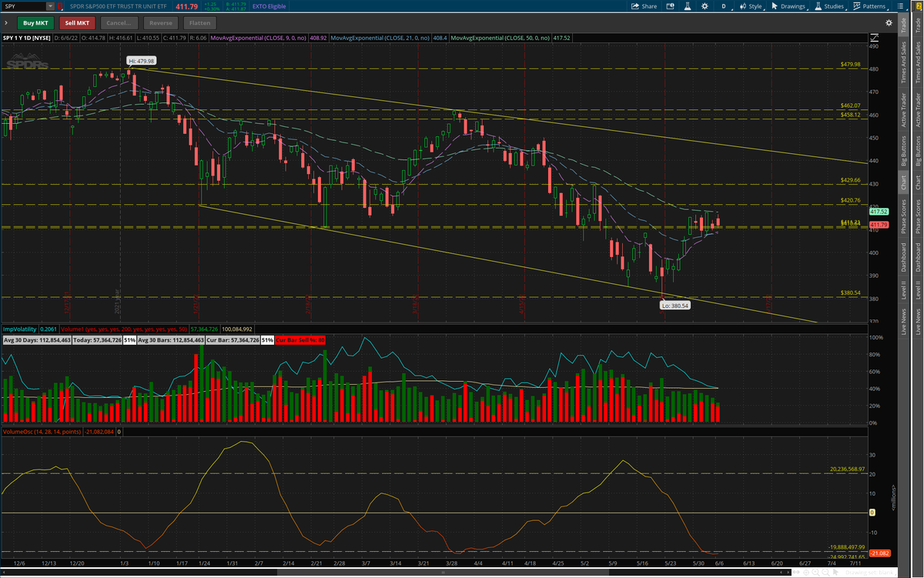Open the inner Trade sidebar tab
This screenshot has width=924, height=578.
tap(905, 26)
